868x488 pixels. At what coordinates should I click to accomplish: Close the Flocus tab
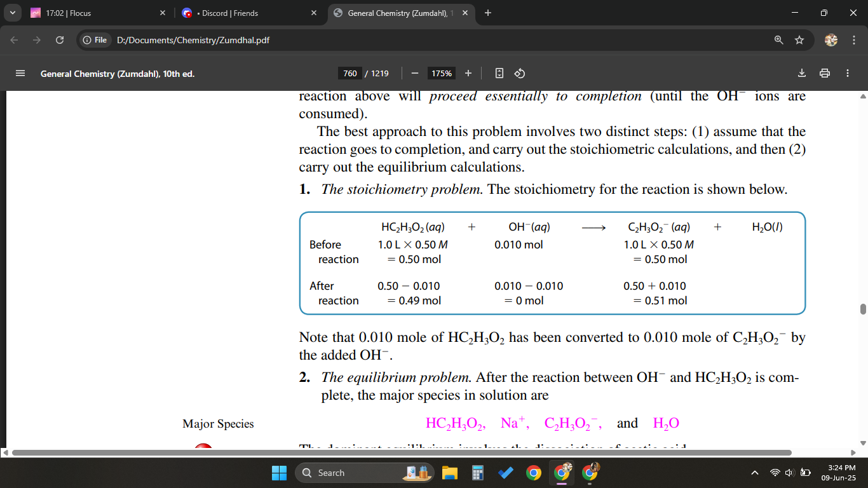tap(162, 13)
